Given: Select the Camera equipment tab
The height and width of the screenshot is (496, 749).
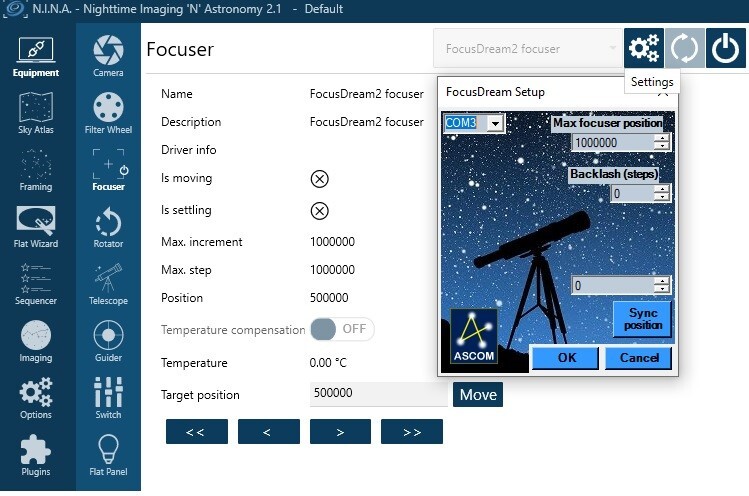Looking at the screenshot, I should [108, 56].
